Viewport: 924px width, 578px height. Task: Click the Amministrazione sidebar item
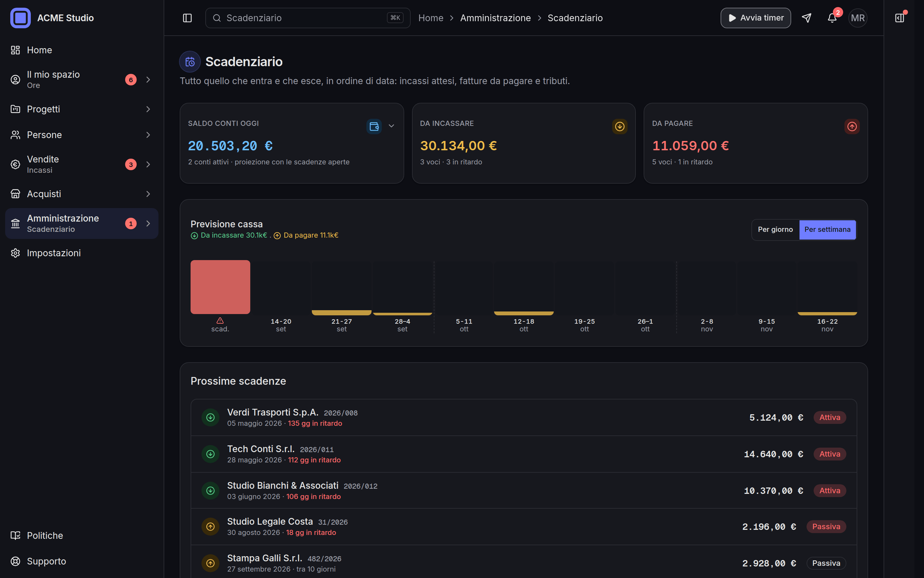click(x=82, y=223)
